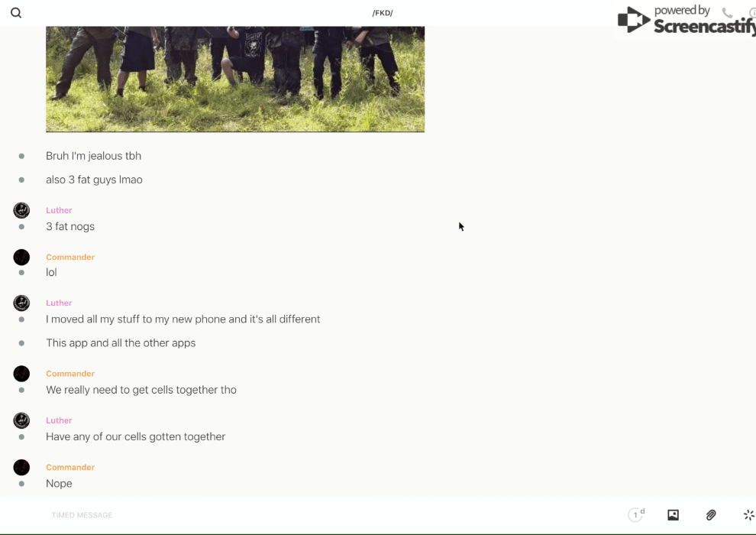The height and width of the screenshot is (535, 756).
Task: Open Luther's avatar beside new phone message
Action: click(x=21, y=303)
